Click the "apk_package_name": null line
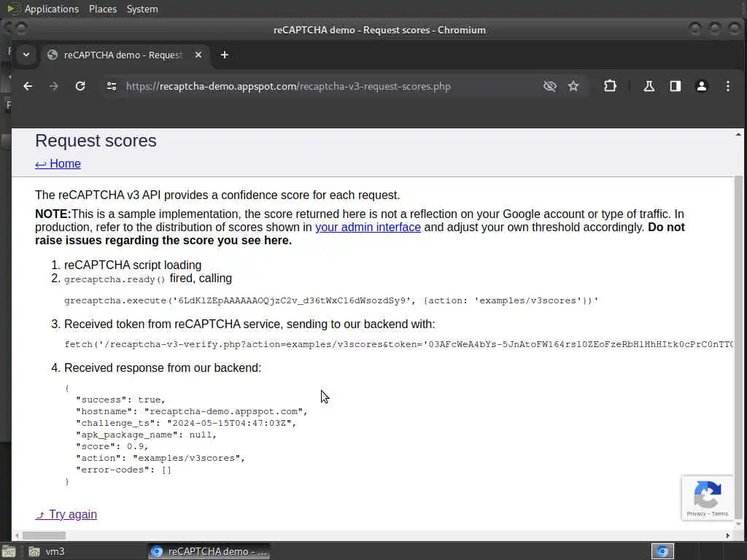 pos(146,435)
